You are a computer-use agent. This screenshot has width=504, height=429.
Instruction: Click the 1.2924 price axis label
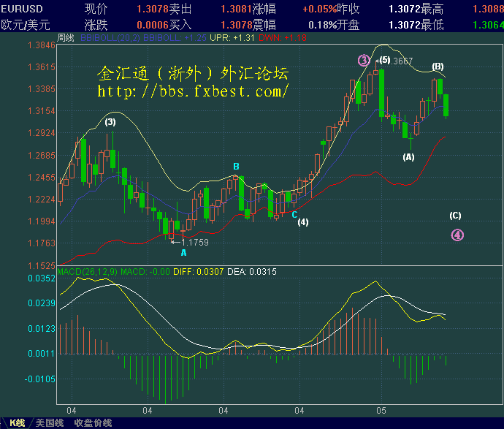[x=42, y=133]
